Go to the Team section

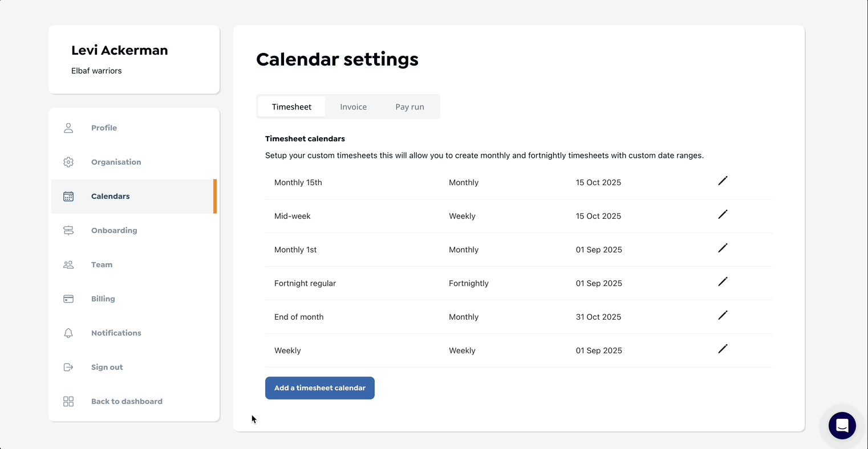coord(102,264)
